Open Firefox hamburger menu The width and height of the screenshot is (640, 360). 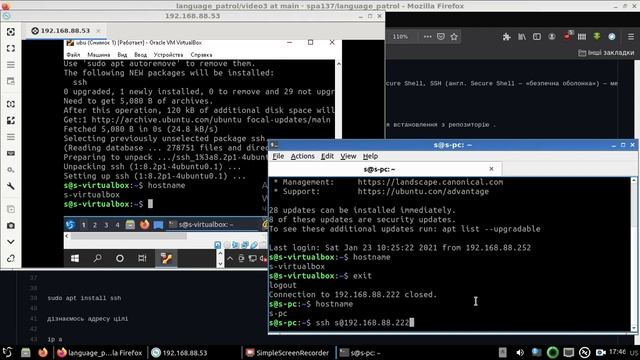[x=631, y=37]
